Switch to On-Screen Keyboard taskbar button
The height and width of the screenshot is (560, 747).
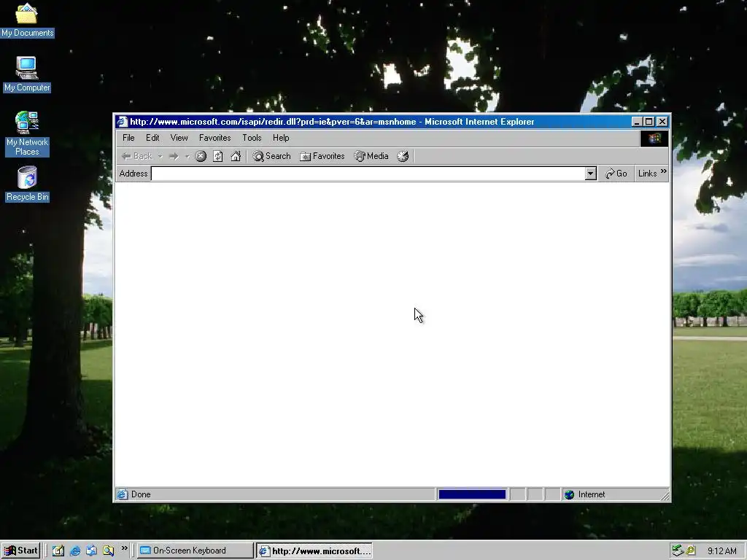[x=196, y=551]
